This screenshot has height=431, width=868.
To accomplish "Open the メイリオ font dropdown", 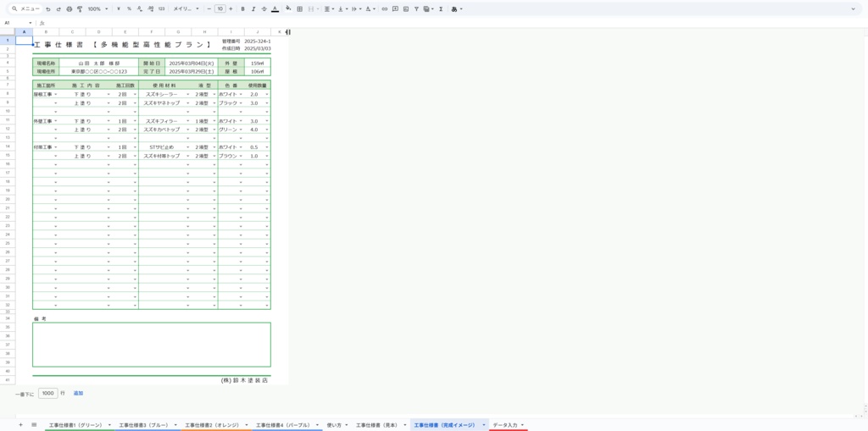I will [186, 8].
